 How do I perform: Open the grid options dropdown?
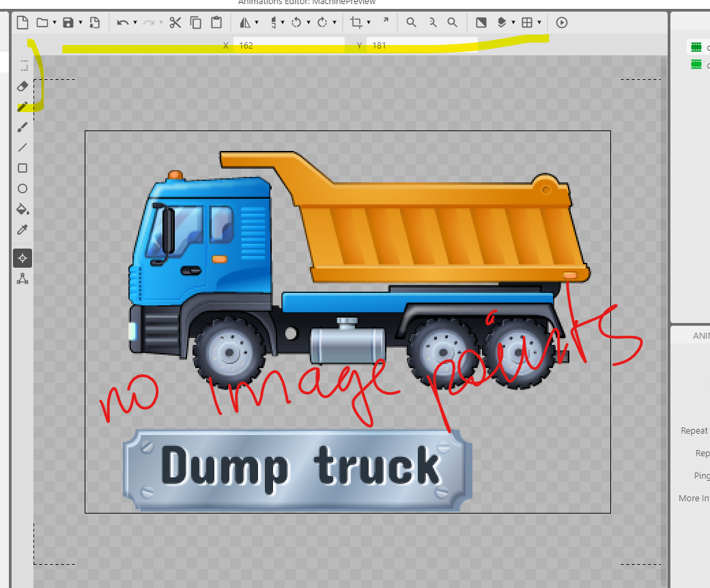540,22
